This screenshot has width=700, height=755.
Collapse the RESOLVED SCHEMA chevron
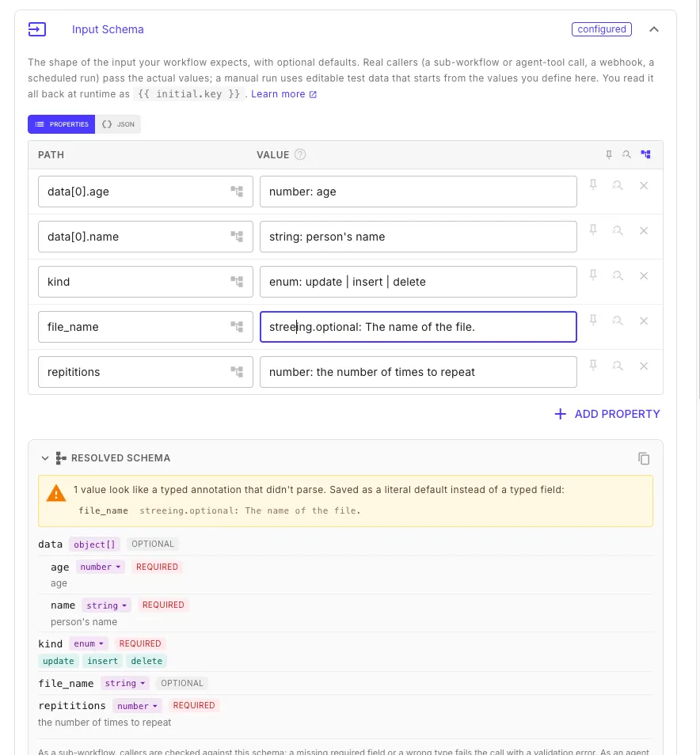[45, 458]
